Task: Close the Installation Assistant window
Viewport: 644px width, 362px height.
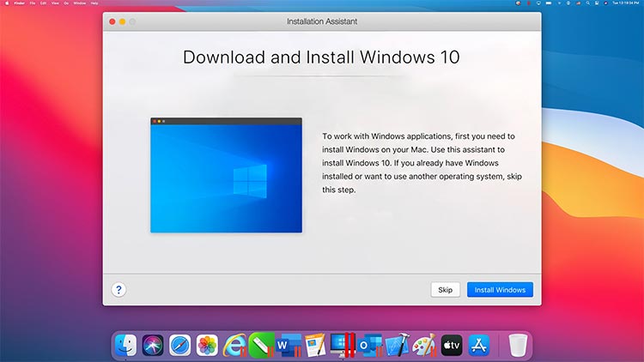Action: click(112, 21)
